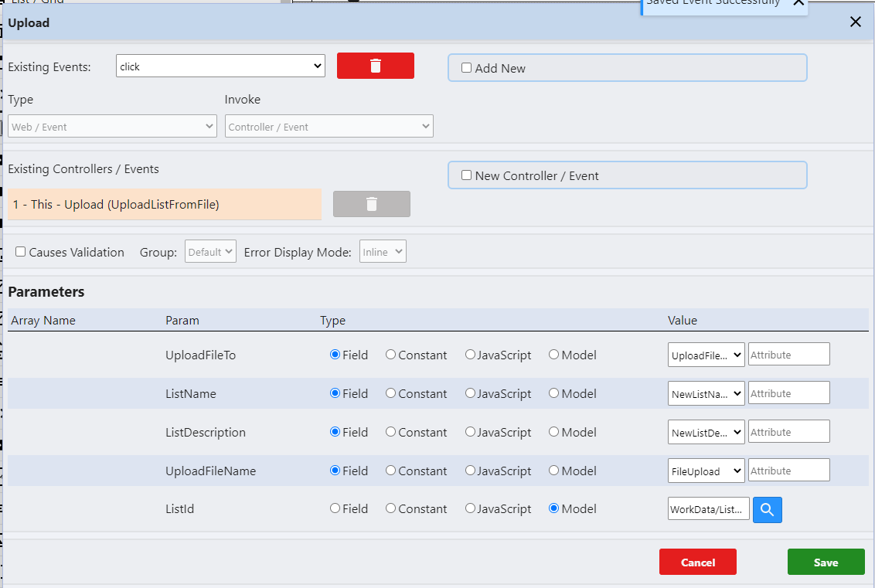Click the gray trash icon beside Upload controller

(372, 204)
